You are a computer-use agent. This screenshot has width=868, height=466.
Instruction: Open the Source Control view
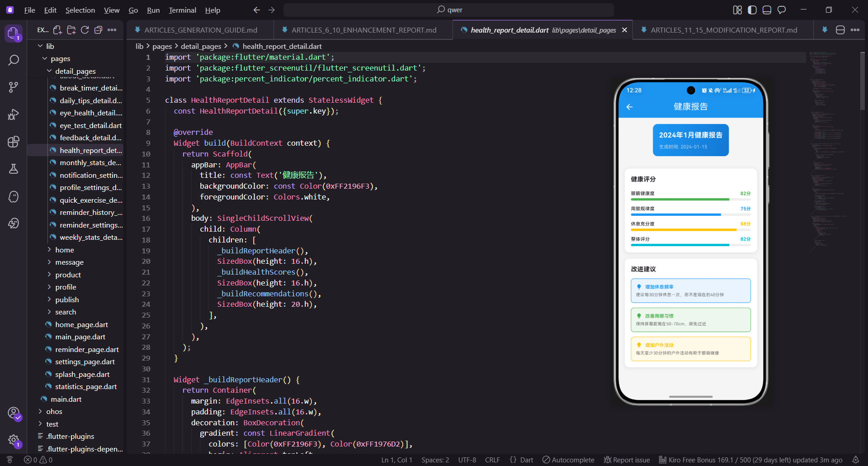point(13,87)
